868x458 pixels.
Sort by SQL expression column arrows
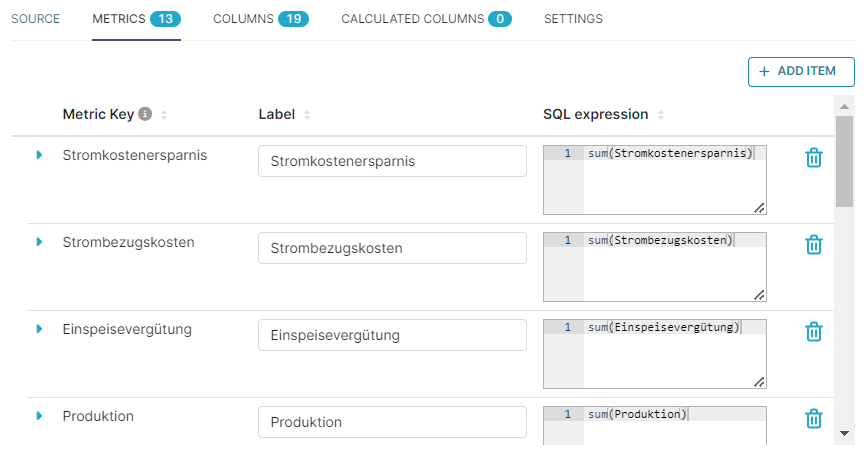(x=660, y=115)
